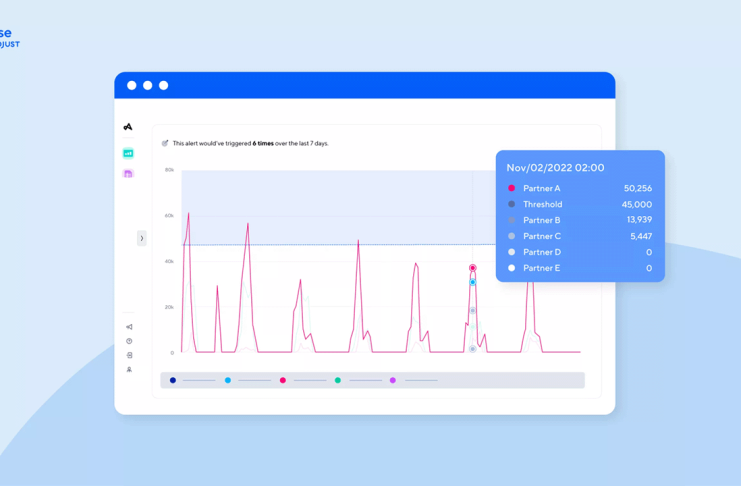Select the green legend dot
Viewport: 741px width, 486px height.
point(338,380)
